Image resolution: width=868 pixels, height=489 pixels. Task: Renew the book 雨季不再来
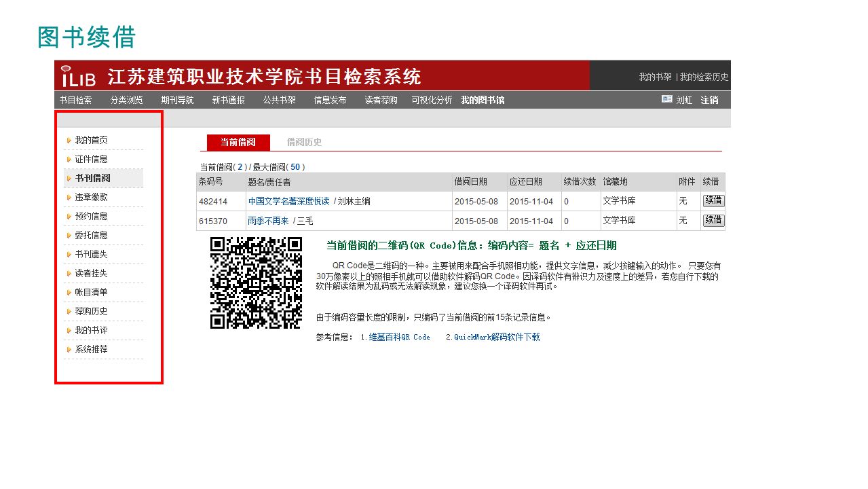pos(713,220)
